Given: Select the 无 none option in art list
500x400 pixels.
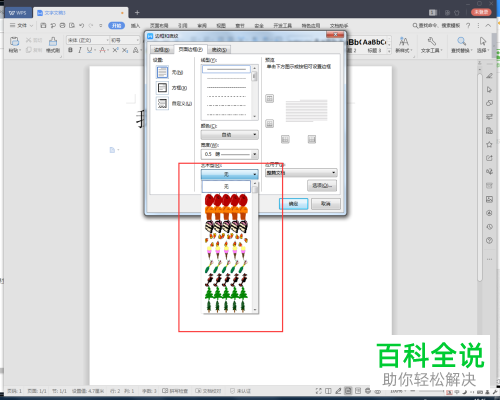Looking at the screenshot, I should 226,186.
